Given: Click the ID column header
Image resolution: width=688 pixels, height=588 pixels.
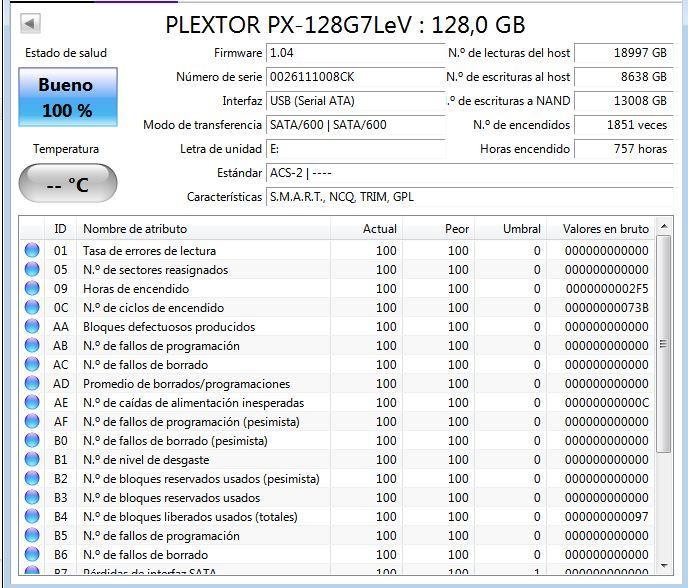Looking at the screenshot, I should coord(61,229).
